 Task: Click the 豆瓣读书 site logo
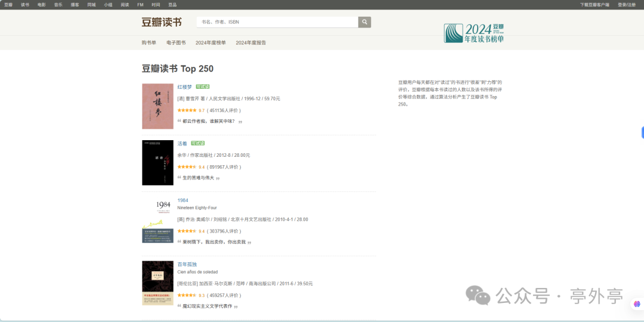[x=162, y=22]
